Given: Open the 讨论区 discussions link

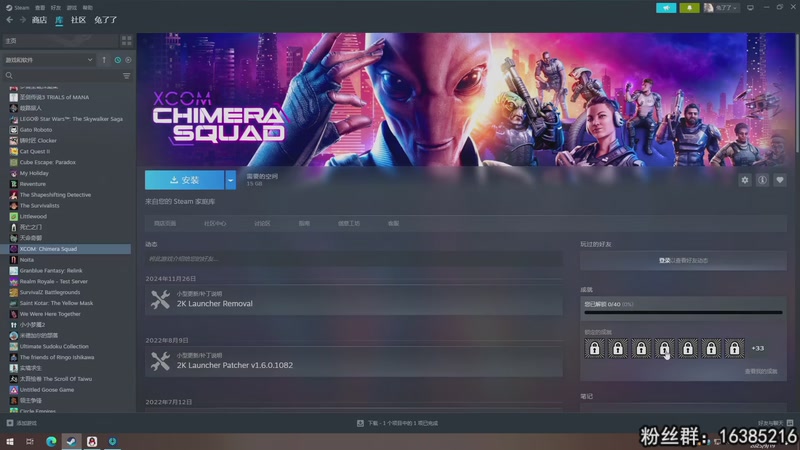Looking at the screenshot, I should pyautogui.click(x=262, y=223).
